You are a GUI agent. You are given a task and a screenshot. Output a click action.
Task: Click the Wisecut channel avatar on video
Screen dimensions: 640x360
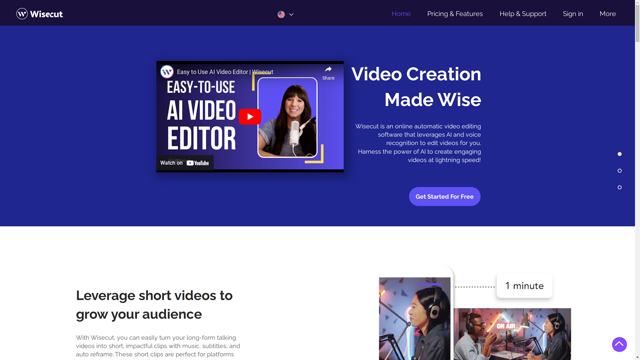pyautogui.click(x=167, y=72)
